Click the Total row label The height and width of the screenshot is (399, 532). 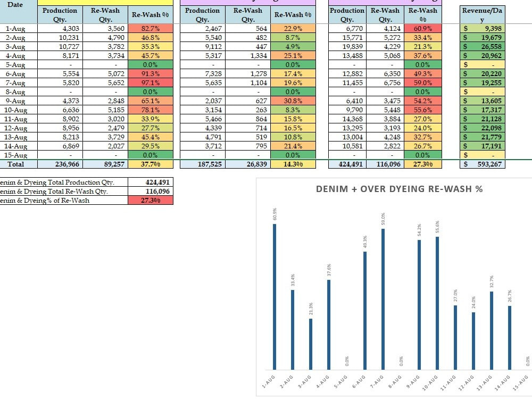pos(18,164)
